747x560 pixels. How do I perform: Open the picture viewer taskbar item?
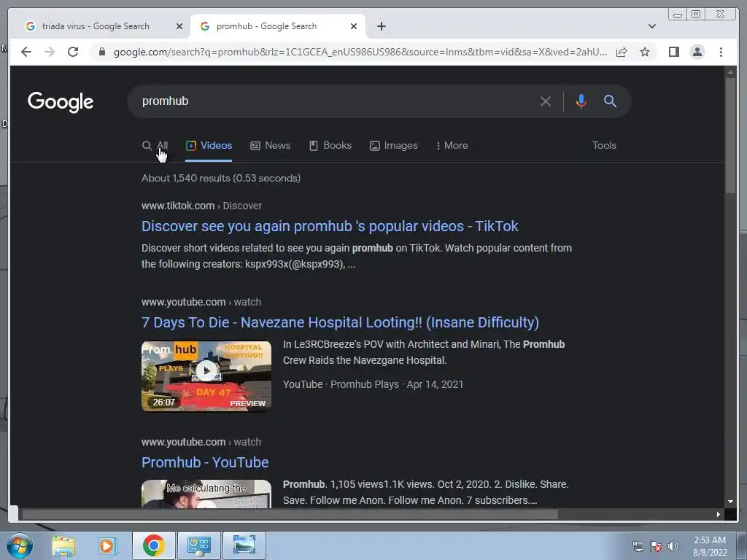click(244, 545)
